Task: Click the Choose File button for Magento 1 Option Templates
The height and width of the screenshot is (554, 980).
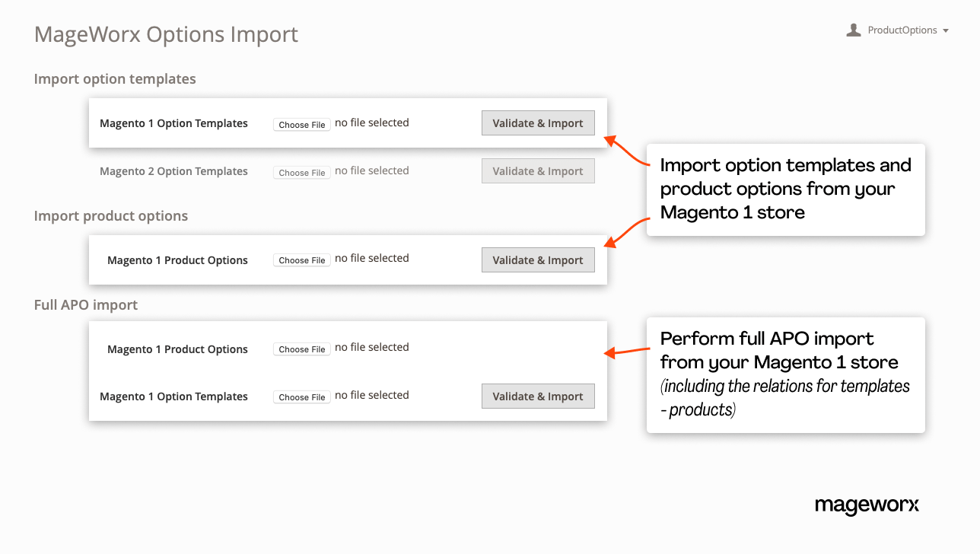Action: [x=301, y=124]
